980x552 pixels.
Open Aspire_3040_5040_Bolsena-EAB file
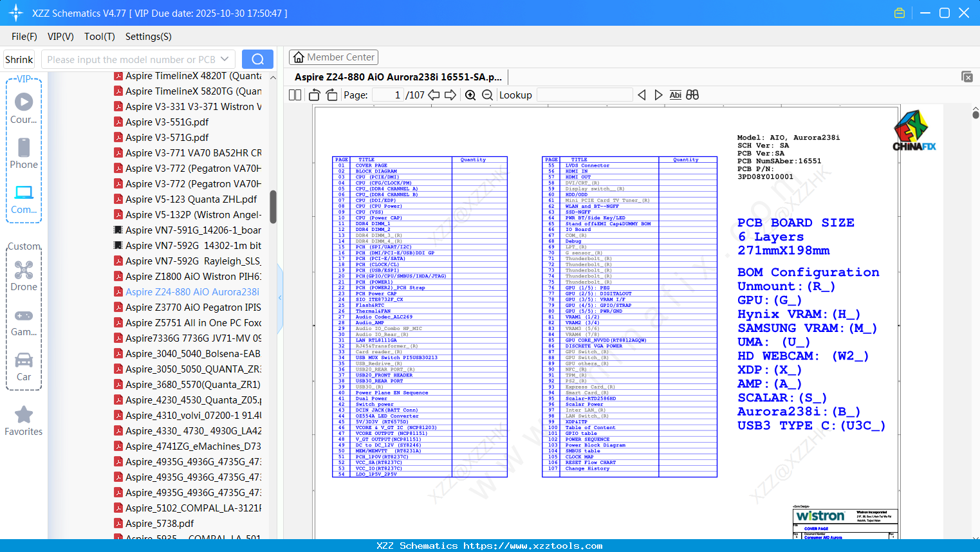[193, 354]
